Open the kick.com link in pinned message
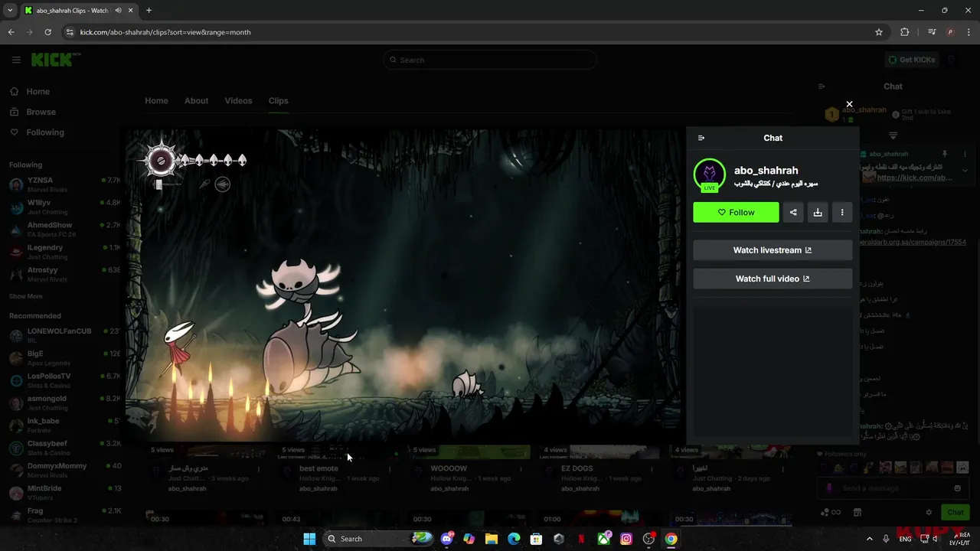980x551 pixels. (914, 178)
